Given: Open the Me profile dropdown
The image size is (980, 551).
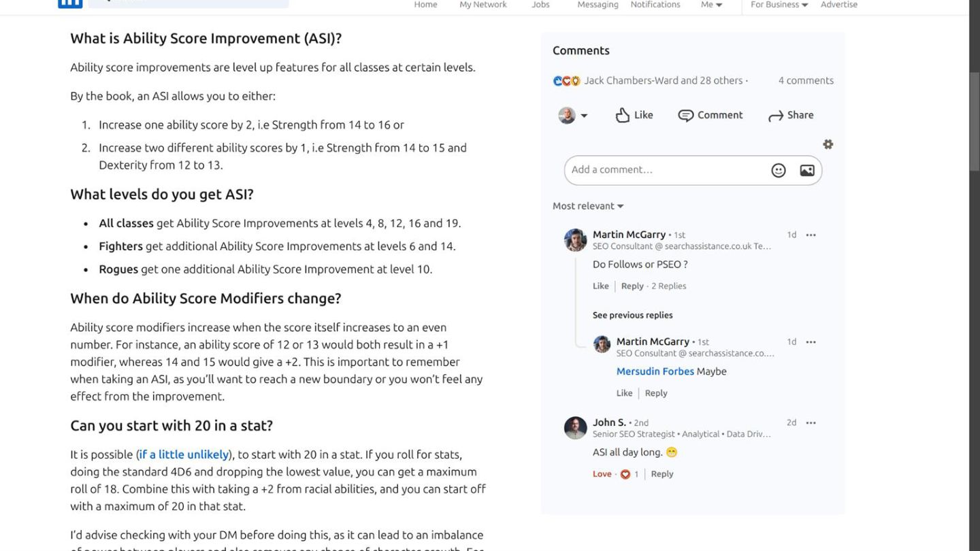Looking at the screenshot, I should coord(711,5).
